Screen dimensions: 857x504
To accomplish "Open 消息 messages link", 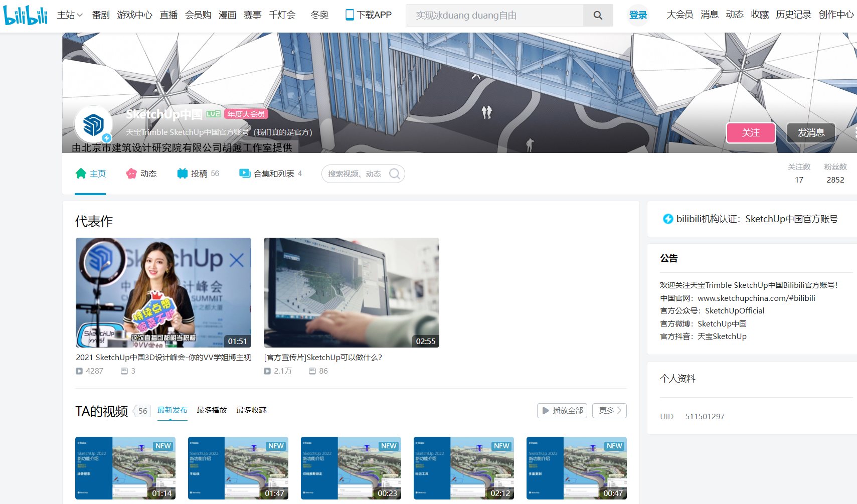I will pos(710,15).
